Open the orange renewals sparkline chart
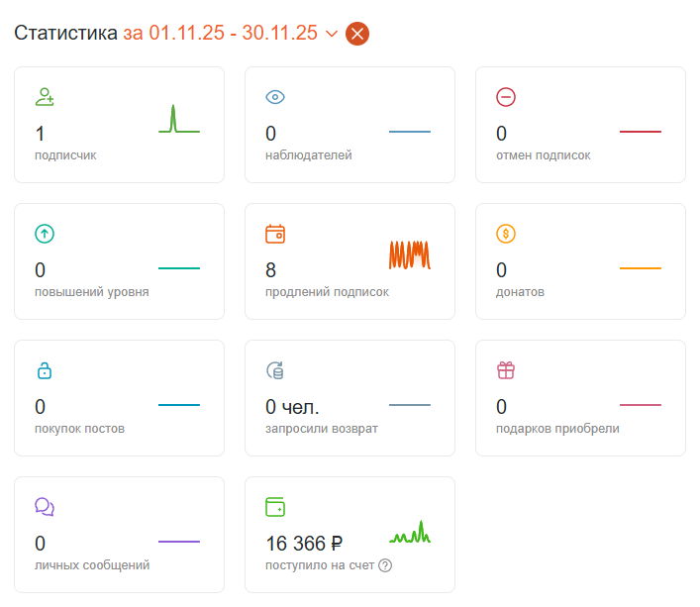 (x=409, y=254)
